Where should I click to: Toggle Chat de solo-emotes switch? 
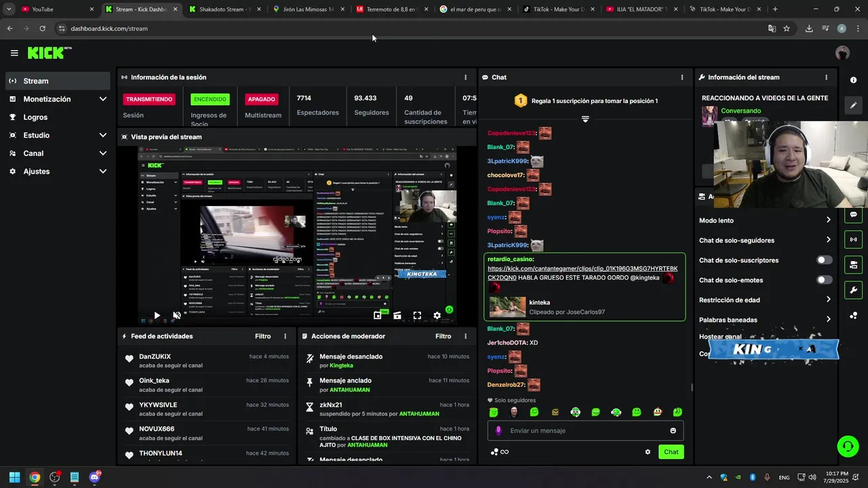point(824,280)
